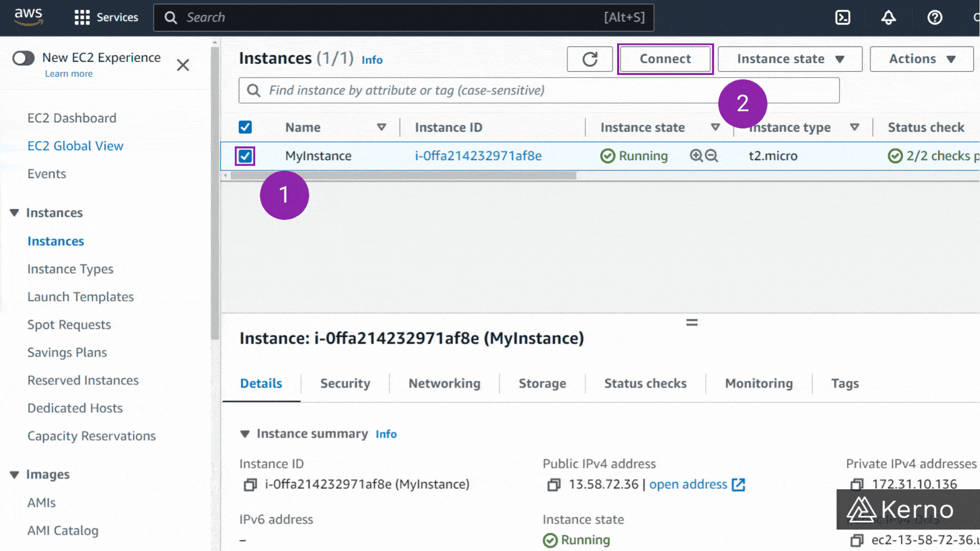The width and height of the screenshot is (980, 551).
Task: Click the external link icon after open address
Action: coord(739,485)
